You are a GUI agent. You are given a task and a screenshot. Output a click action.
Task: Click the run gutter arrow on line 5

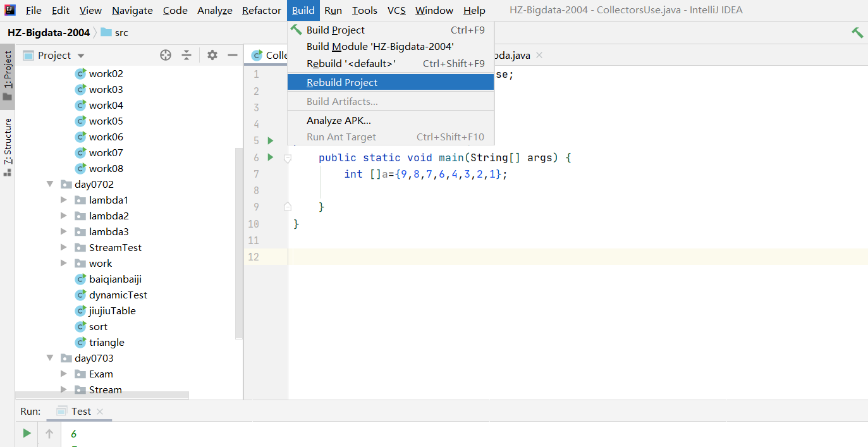click(x=271, y=140)
